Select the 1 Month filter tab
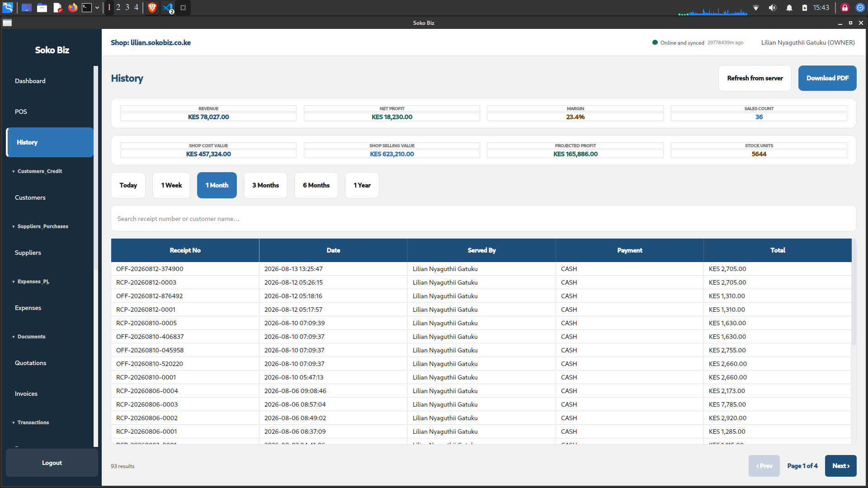 pyautogui.click(x=217, y=185)
